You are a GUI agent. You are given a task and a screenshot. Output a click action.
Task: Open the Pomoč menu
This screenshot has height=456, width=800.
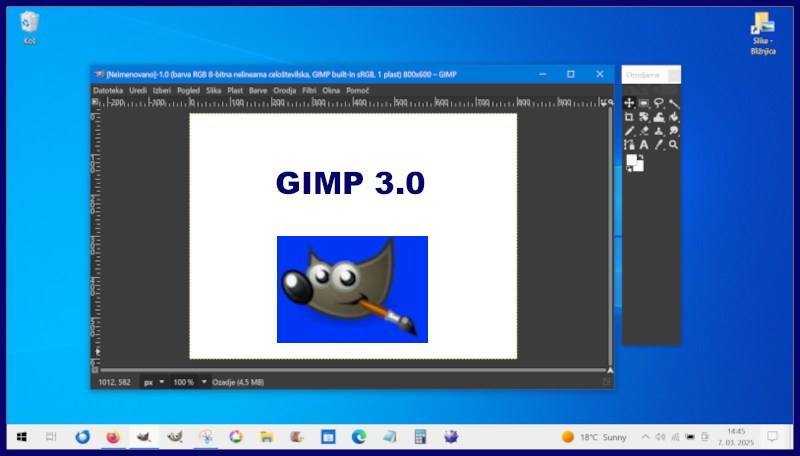[357, 90]
